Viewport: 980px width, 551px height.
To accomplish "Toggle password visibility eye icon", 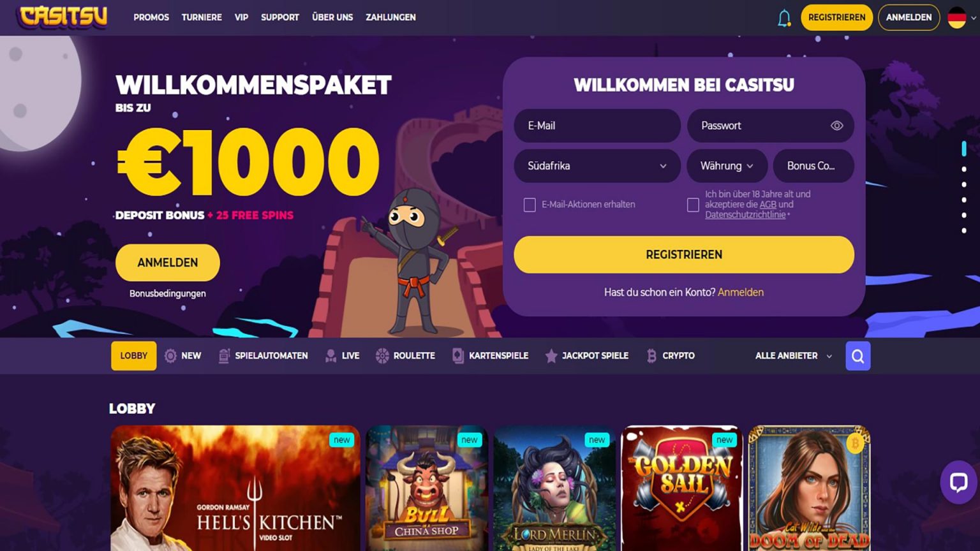I will pyautogui.click(x=837, y=126).
